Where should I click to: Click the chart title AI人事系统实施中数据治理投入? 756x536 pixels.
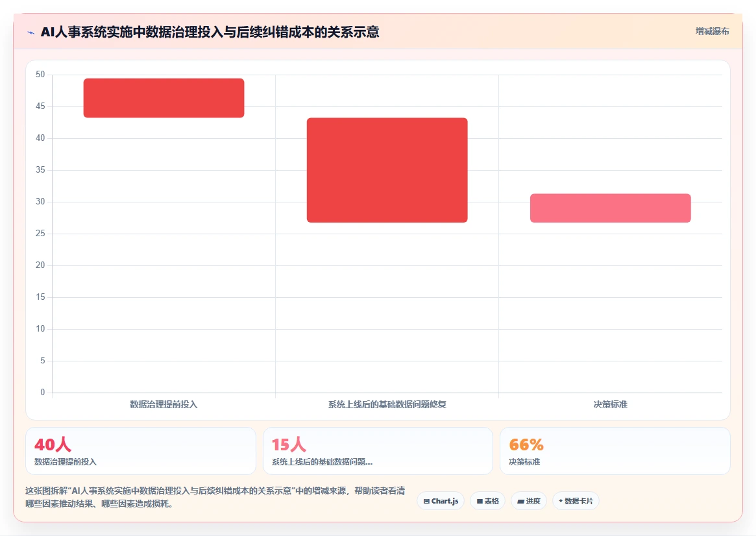(210, 32)
